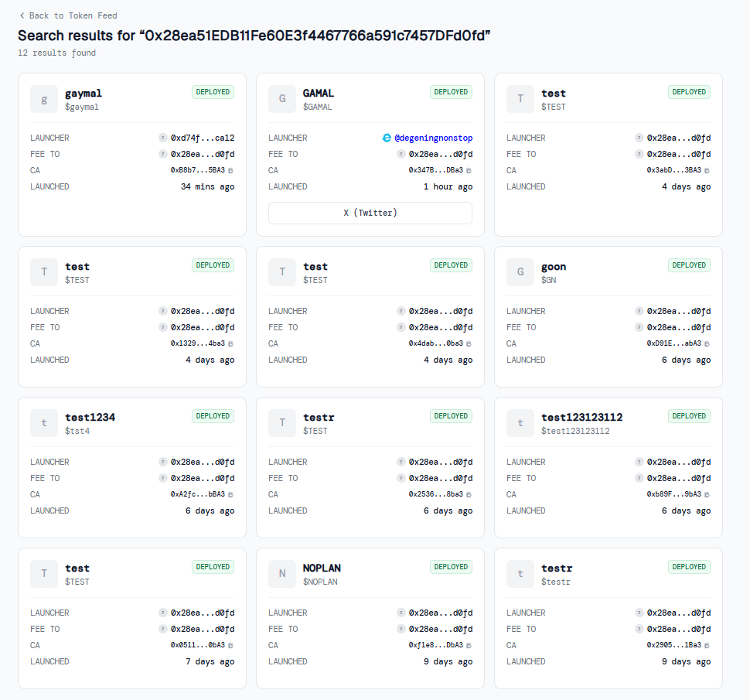The image size is (750, 700).
Task: Click the '7 days ago' launch time
Action: point(210,661)
